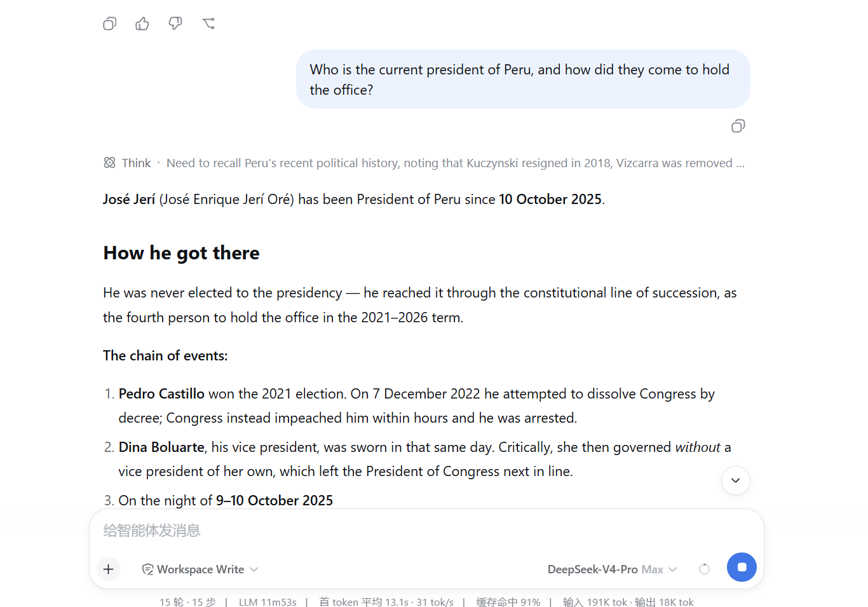Jump to bottom with the down-arrow button
Image resolution: width=868 pixels, height=607 pixels.
pos(736,481)
